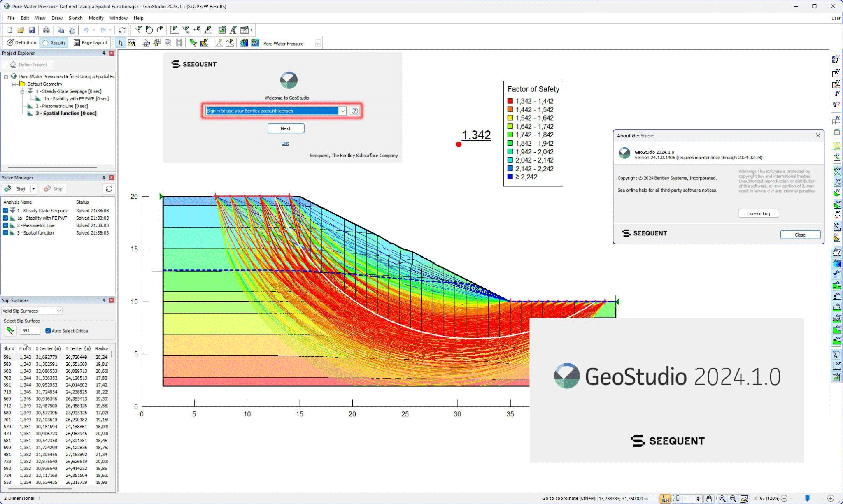Click the sketch text 'A' tool icon
The image size is (843, 504).
[233, 30]
